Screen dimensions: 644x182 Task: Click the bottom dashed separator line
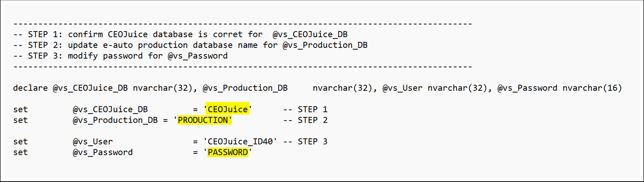click(x=243, y=67)
